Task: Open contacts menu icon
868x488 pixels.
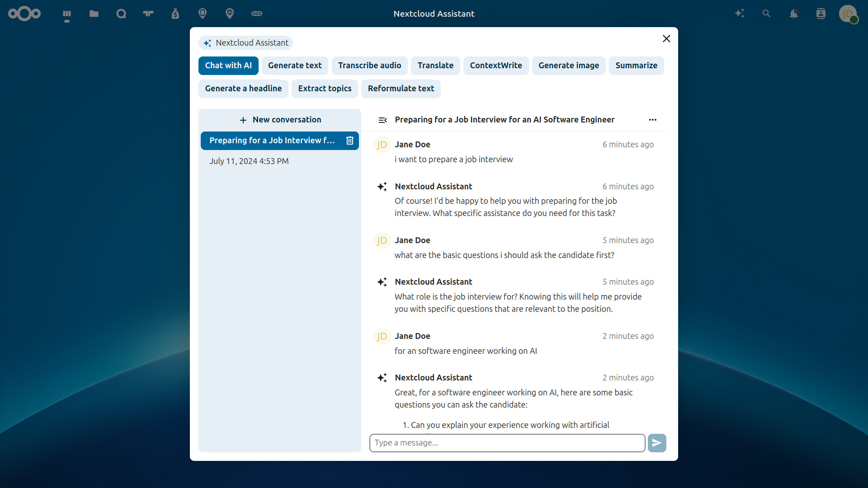Action: (821, 14)
